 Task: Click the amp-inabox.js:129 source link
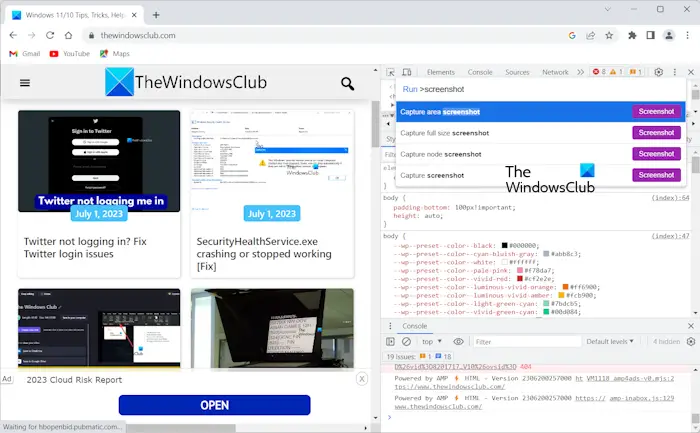coord(642,398)
